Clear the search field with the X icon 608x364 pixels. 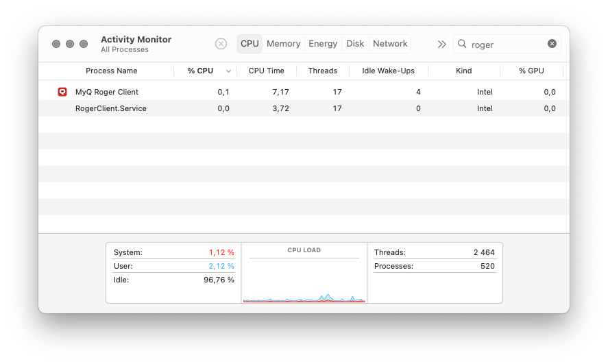pos(552,44)
